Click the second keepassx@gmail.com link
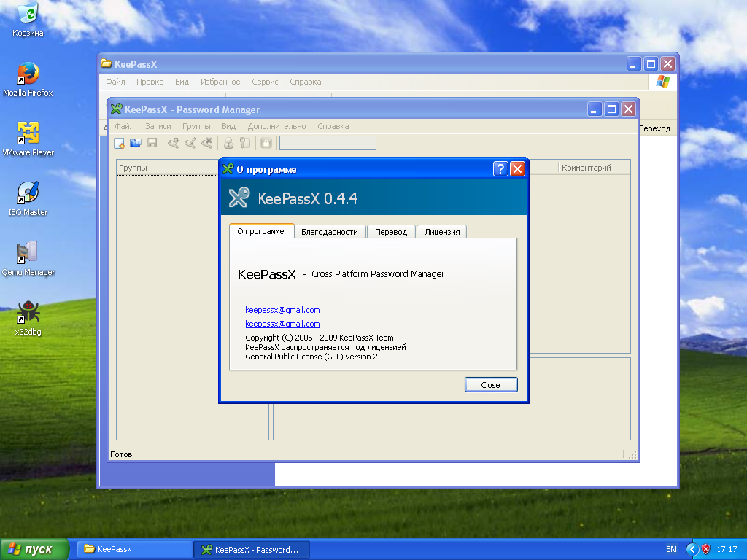 (282, 324)
